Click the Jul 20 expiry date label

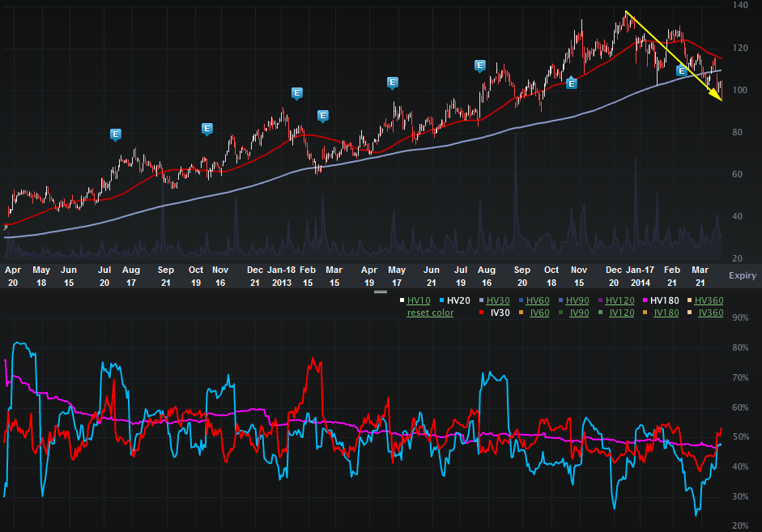coord(104,276)
